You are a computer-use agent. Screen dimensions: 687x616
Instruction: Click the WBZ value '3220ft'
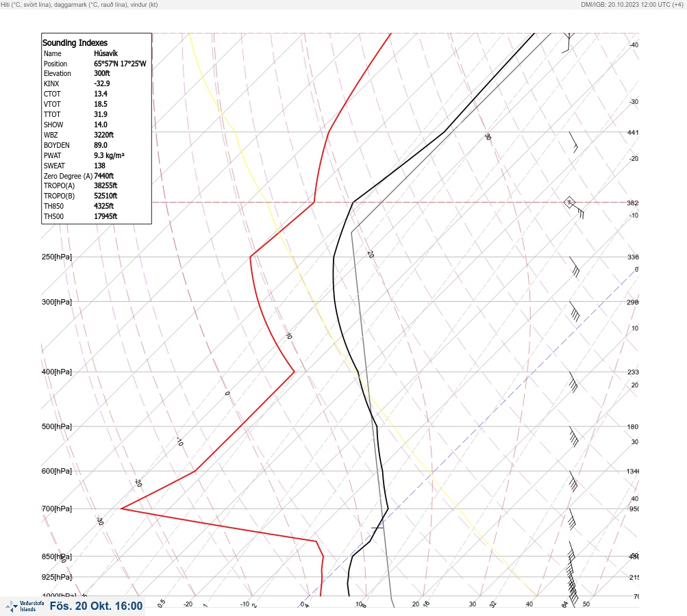pos(104,135)
